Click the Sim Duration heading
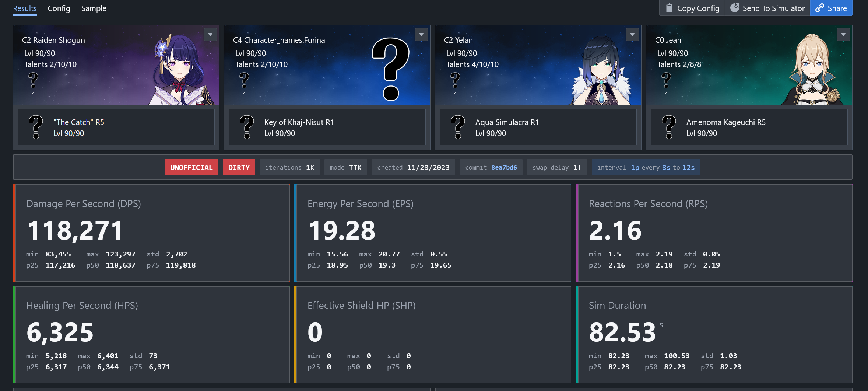868x391 pixels. pyautogui.click(x=617, y=306)
